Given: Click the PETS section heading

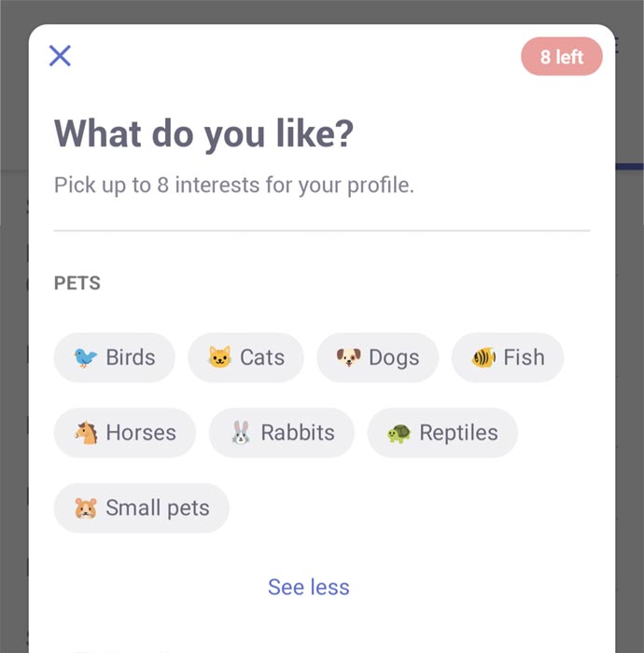Looking at the screenshot, I should click(x=77, y=284).
